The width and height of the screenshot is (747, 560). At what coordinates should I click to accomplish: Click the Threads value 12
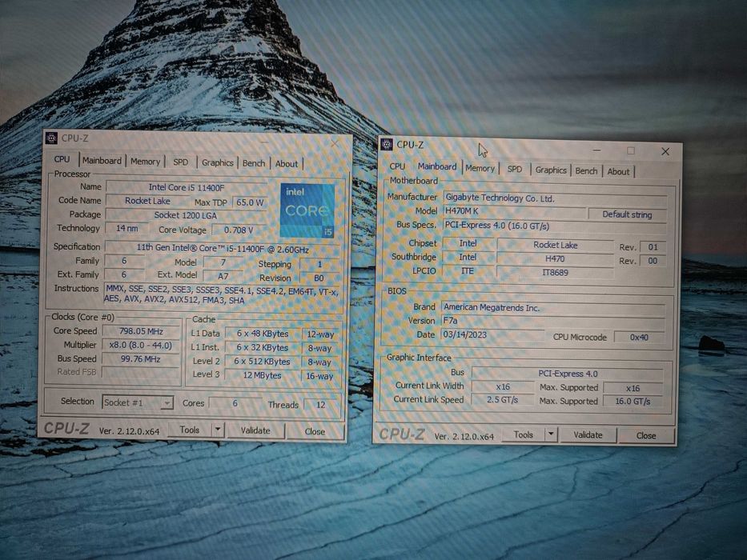pos(321,405)
